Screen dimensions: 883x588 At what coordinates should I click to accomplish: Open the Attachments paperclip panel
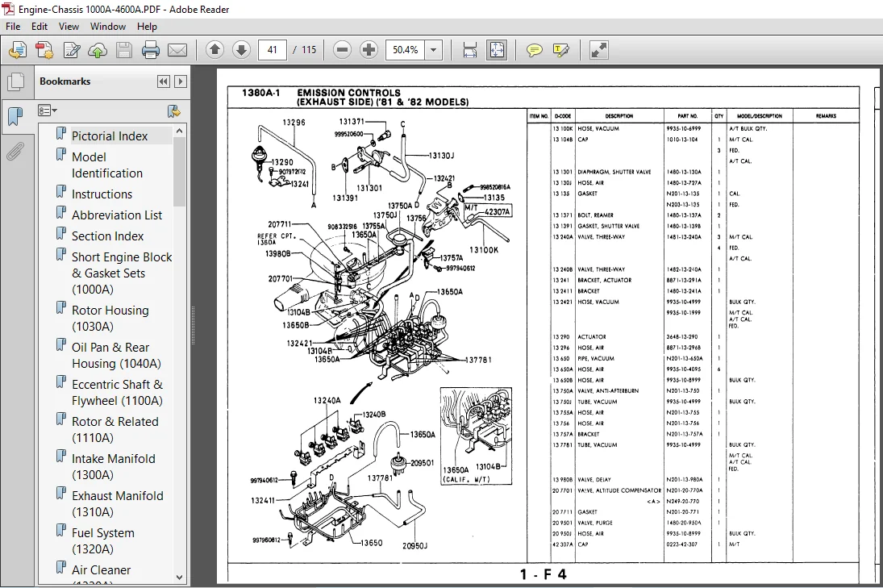point(15,151)
